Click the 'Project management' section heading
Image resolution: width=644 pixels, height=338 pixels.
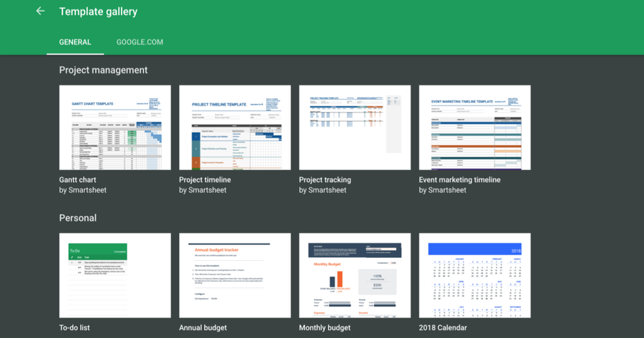103,70
